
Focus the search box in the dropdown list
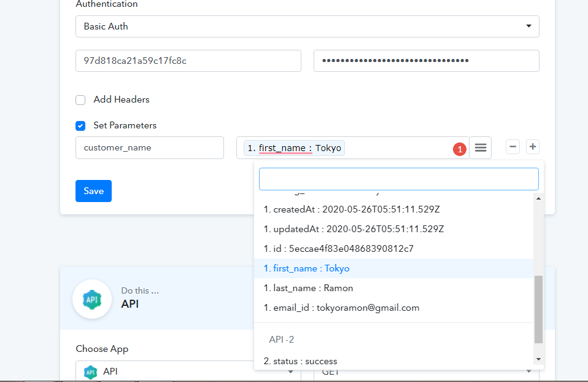(x=398, y=179)
